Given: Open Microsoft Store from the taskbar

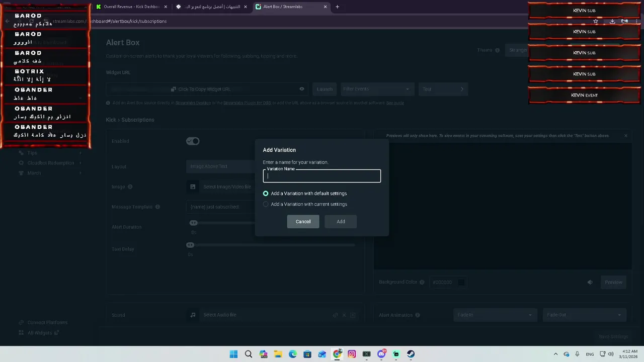Looking at the screenshot, I should [307, 354].
